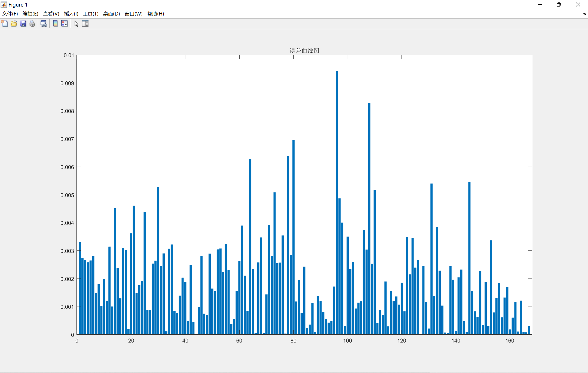The height and width of the screenshot is (373, 588).
Task: Expand the 工具(T) menu
Action: [90, 14]
